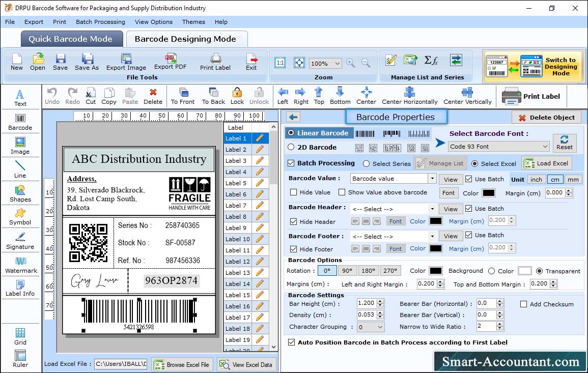Choose the Select Excel option
The width and height of the screenshot is (588, 373).
(475, 164)
